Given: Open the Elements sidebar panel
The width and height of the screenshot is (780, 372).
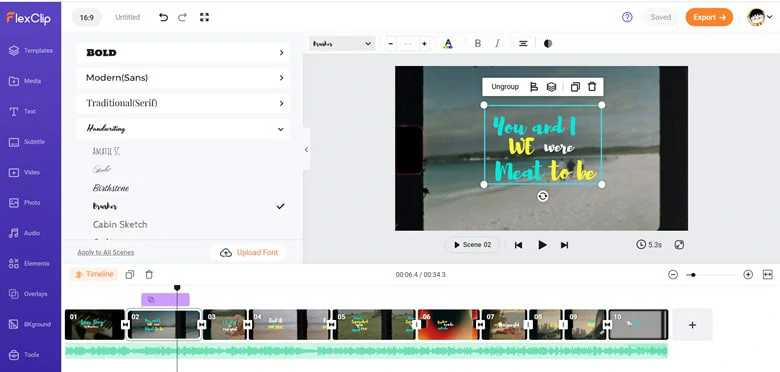Looking at the screenshot, I should (30, 264).
